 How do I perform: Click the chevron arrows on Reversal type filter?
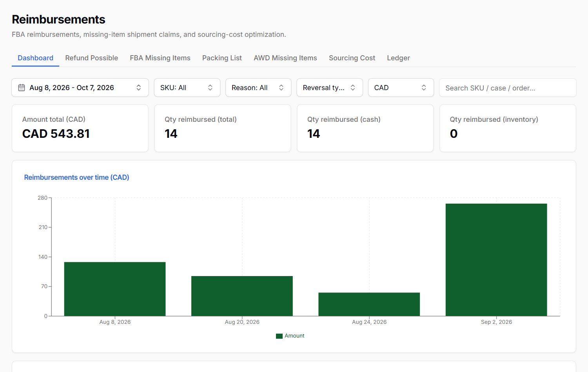point(353,88)
